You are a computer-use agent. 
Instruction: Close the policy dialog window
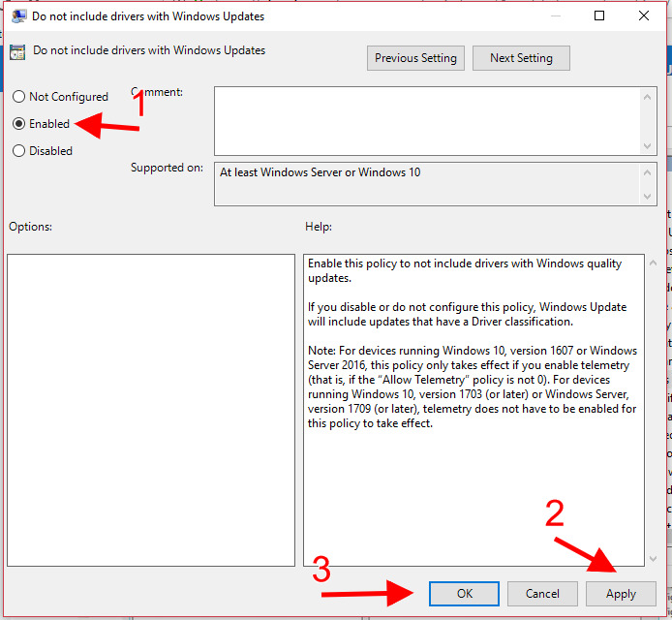[643, 15]
